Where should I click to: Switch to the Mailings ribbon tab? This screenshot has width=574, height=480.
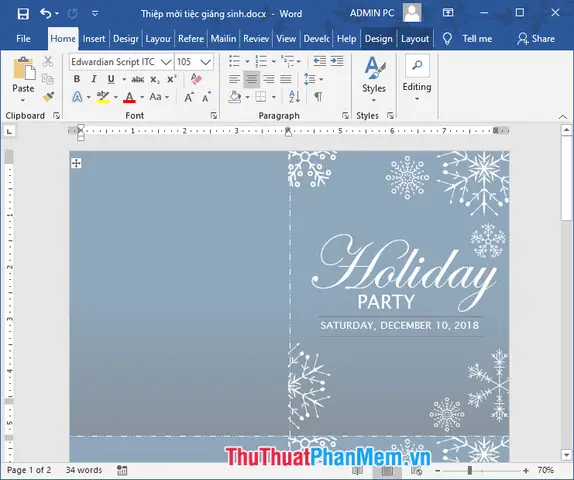(x=223, y=38)
